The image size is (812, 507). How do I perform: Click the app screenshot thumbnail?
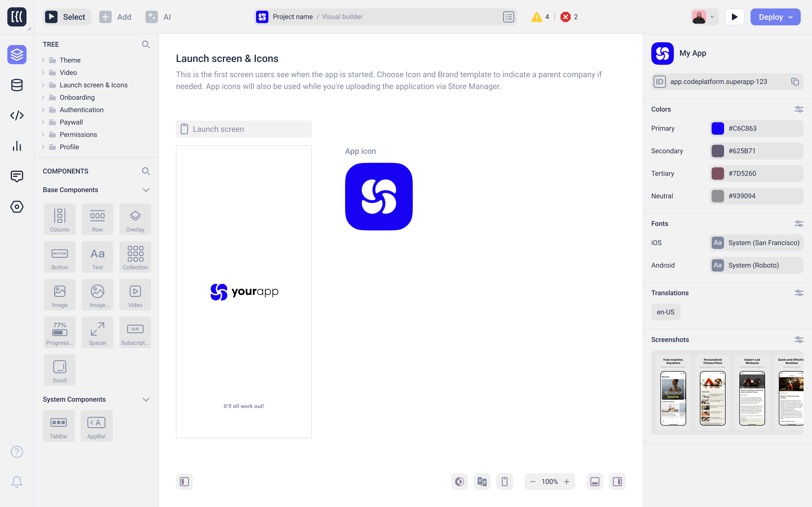pos(674,393)
